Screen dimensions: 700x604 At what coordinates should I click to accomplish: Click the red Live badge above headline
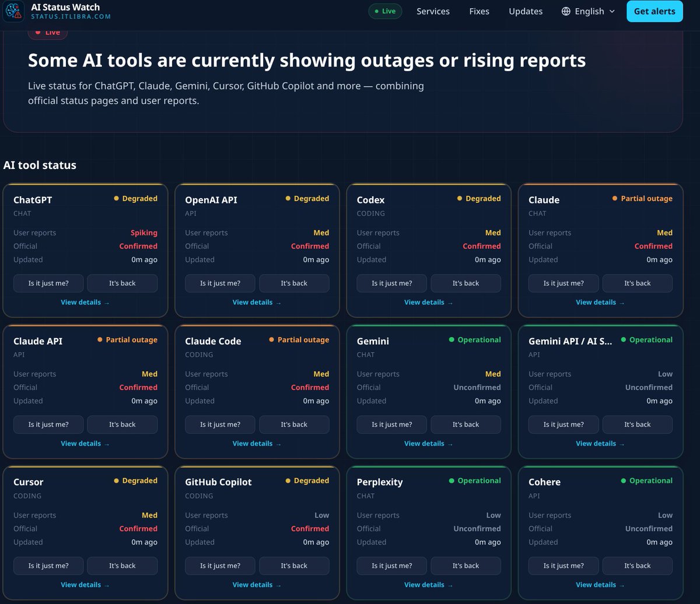tap(48, 33)
